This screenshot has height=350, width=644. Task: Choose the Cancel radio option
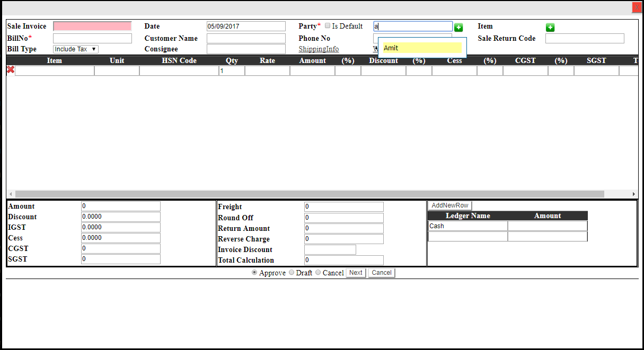click(x=318, y=272)
